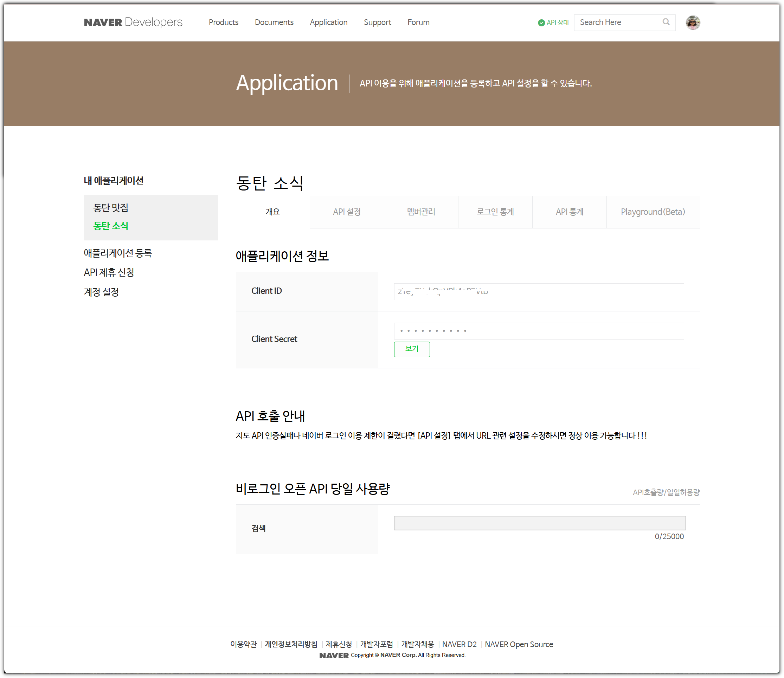Click the green API 상태 check icon

click(x=541, y=23)
